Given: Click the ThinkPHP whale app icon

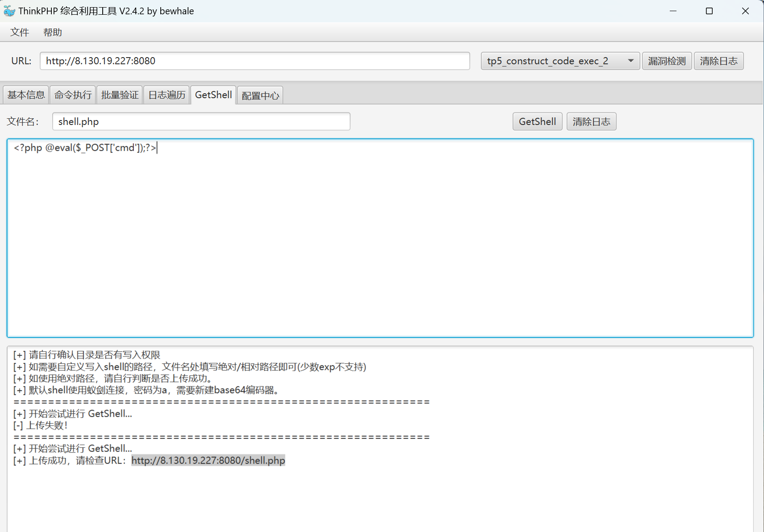Looking at the screenshot, I should (x=9, y=11).
